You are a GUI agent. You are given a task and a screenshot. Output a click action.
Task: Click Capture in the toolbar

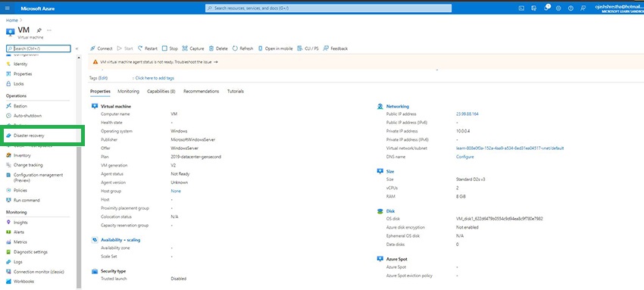(193, 48)
